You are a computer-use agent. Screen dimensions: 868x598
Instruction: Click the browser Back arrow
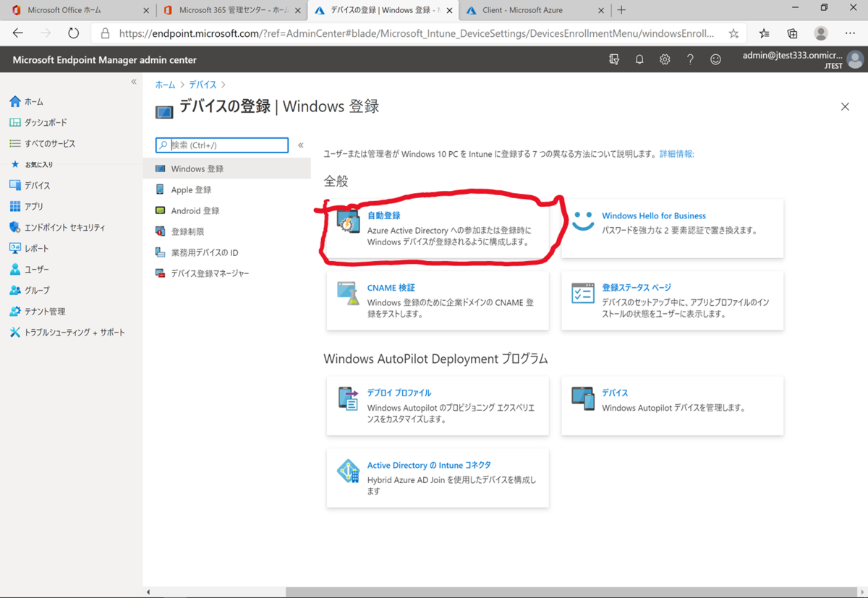pos(18,33)
